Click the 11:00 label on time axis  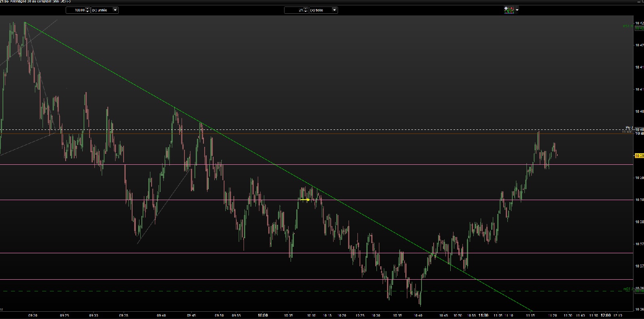(483, 315)
